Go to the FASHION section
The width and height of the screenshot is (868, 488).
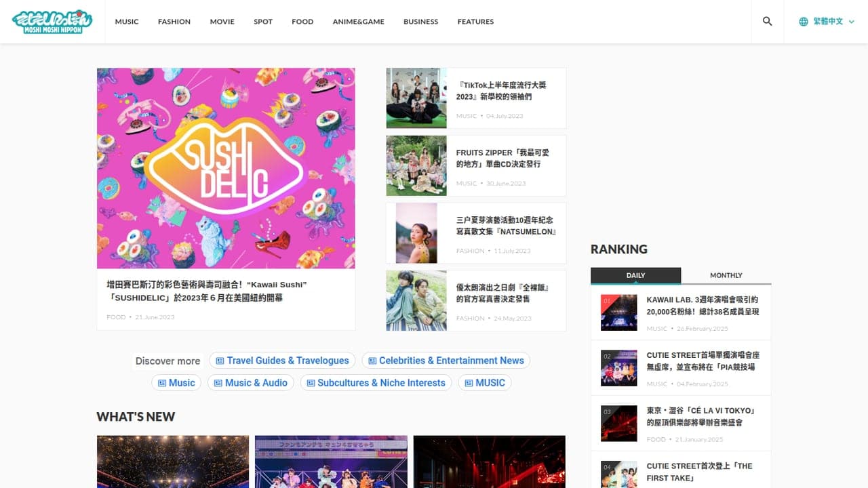point(174,22)
